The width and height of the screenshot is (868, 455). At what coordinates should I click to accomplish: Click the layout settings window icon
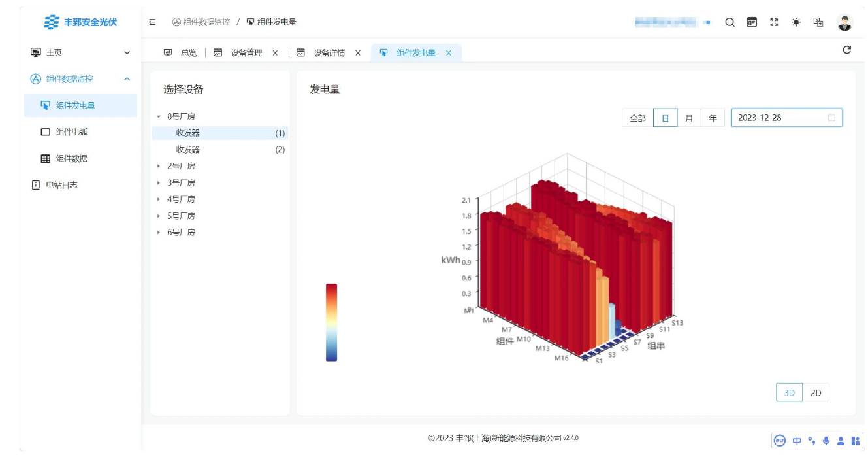coord(752,22)
